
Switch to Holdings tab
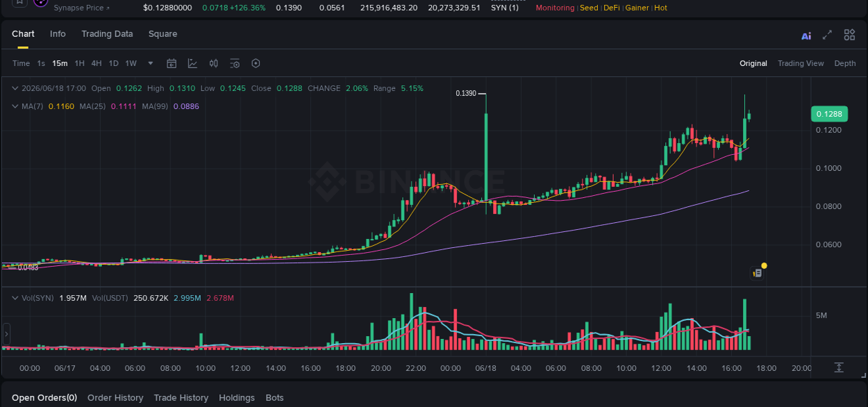point(237,398)
